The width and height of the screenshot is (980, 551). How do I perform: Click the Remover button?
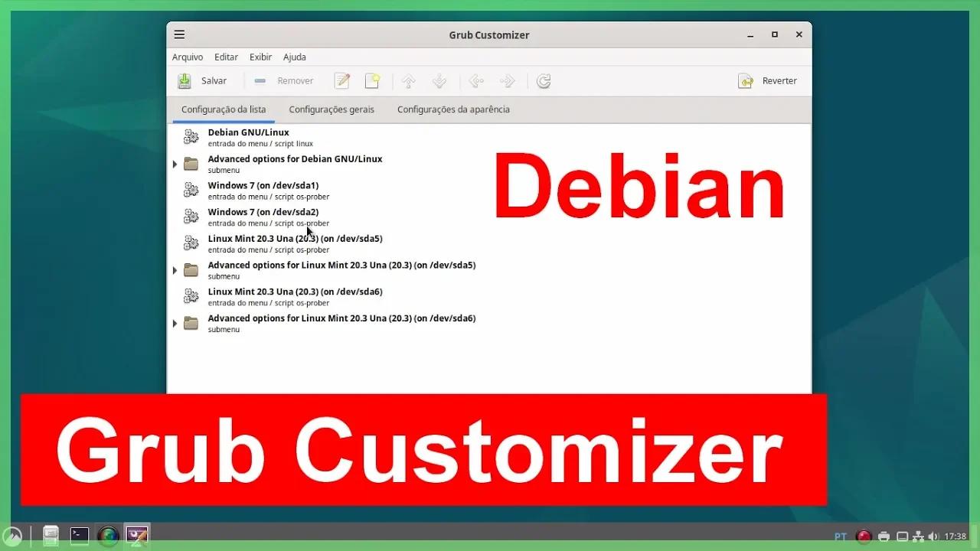(283, 80)
